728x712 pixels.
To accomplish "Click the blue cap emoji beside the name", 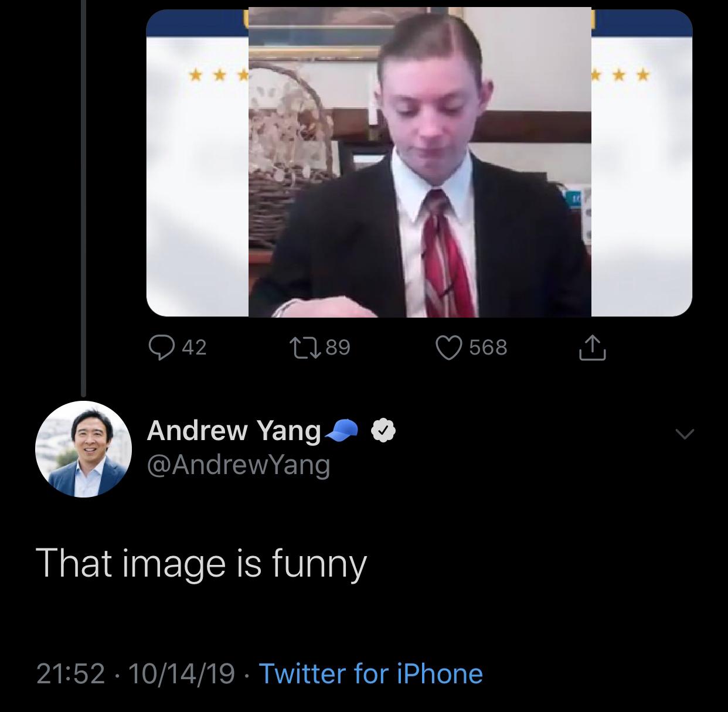I will point(342,431).
